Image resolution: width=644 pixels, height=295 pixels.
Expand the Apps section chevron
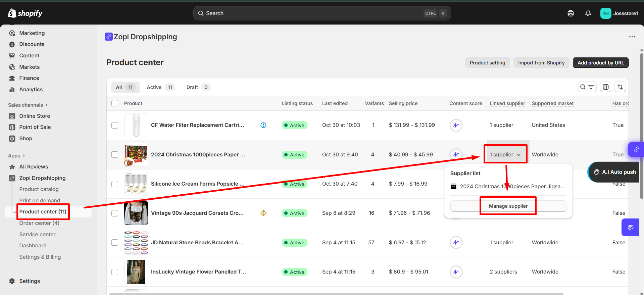[23, 156]
